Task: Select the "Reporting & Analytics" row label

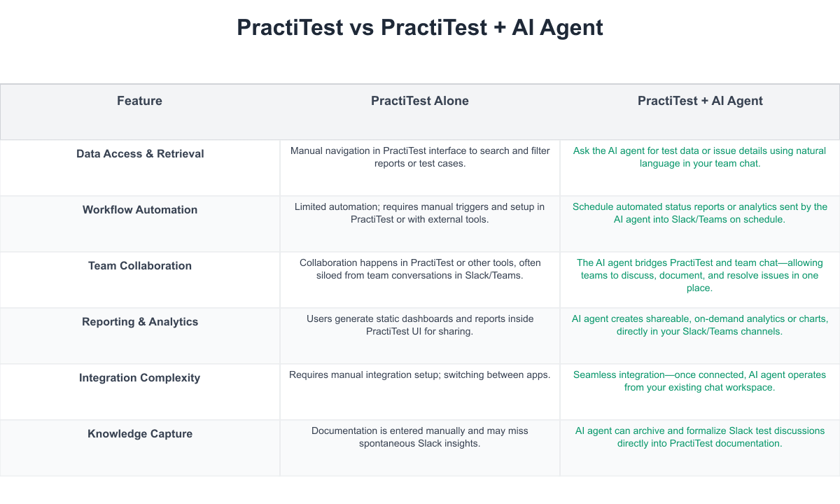Action: pyautogui.click(x=140, y=322)
